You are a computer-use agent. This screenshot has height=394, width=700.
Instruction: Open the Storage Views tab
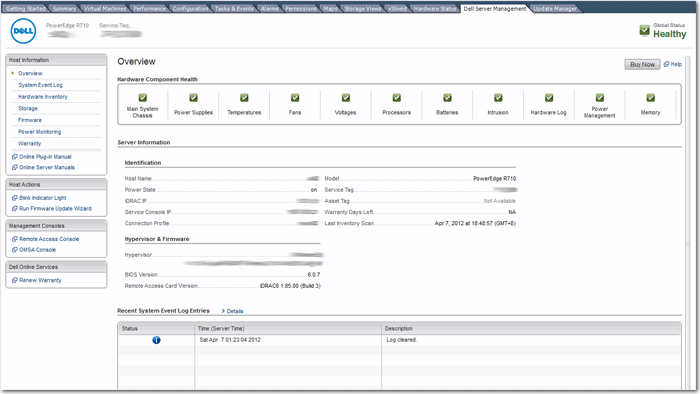(x=362, y=8)
